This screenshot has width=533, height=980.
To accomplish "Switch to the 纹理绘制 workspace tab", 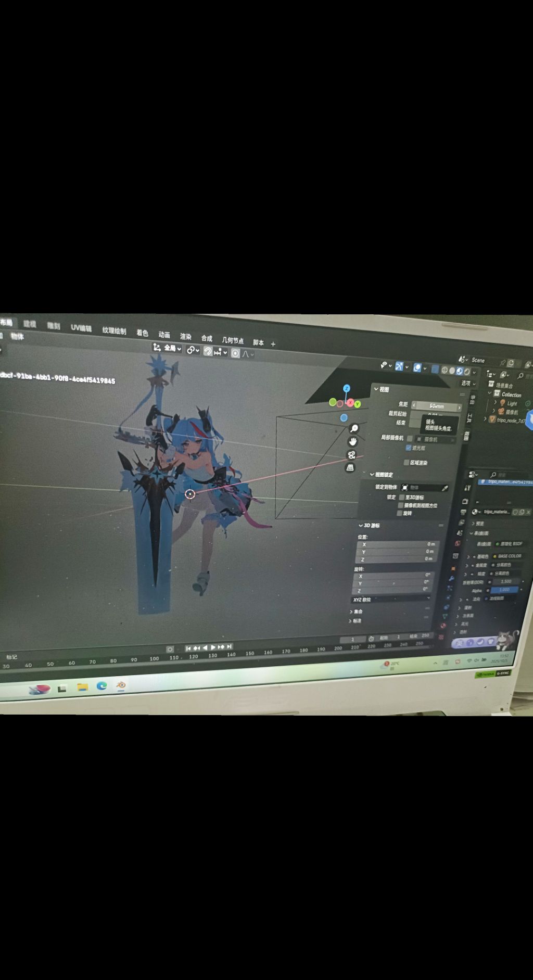I will pos(114,330).
